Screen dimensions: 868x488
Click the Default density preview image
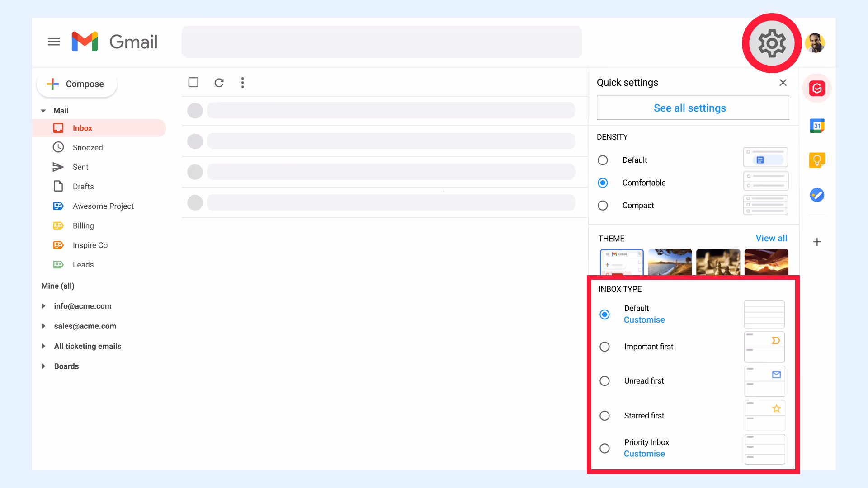pos(765,157)
